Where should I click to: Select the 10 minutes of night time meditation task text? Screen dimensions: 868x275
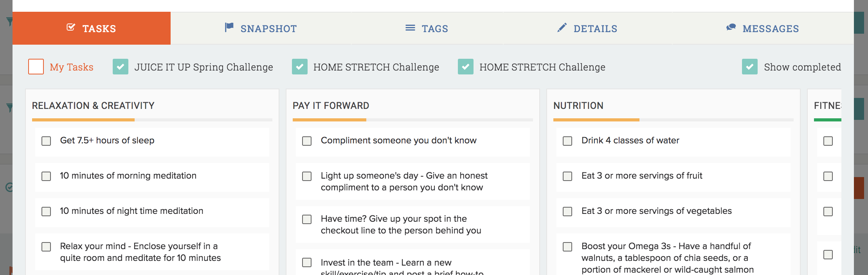[131, 211]
